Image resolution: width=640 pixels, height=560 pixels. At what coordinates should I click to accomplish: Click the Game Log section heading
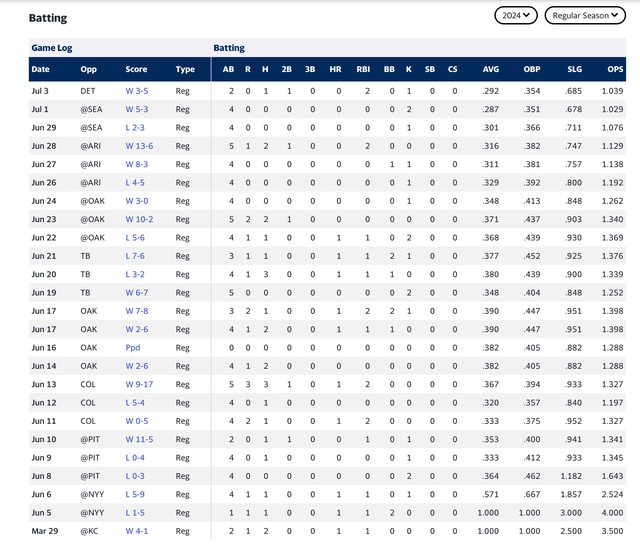point(52,48)
